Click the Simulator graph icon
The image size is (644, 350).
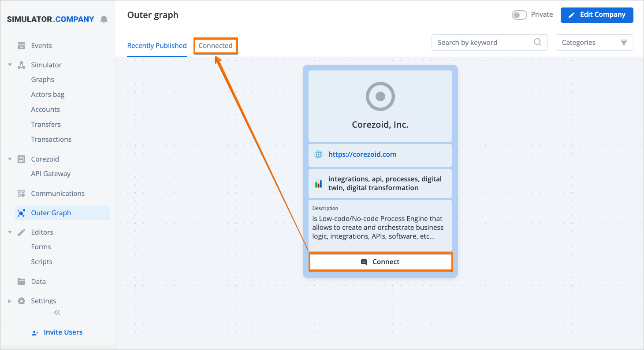point(21,65)
